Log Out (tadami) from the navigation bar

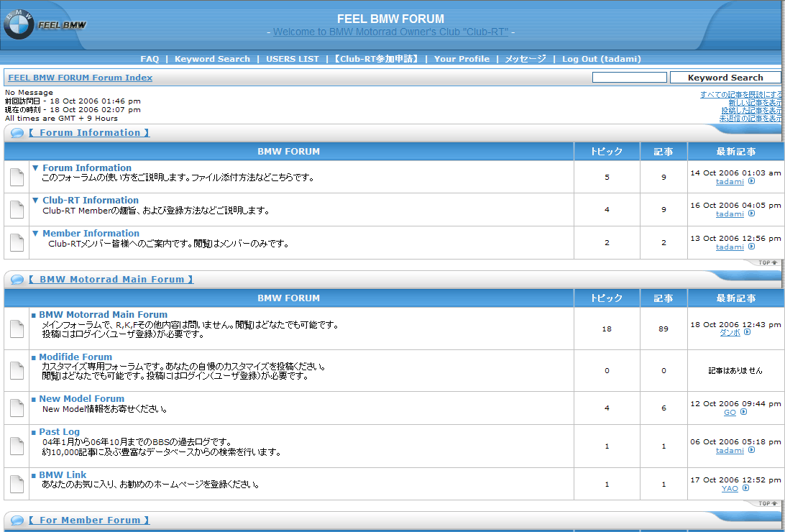click(x=601, y=59)
